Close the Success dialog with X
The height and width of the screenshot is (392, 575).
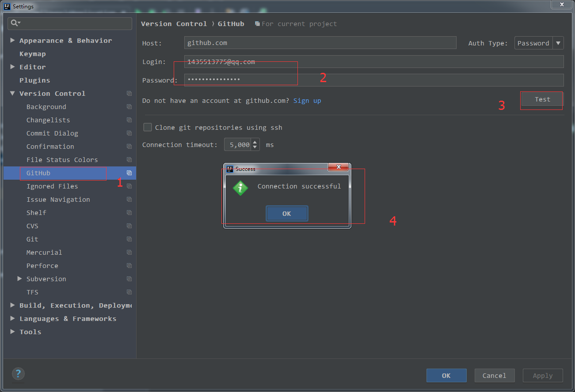click(339, 167)
